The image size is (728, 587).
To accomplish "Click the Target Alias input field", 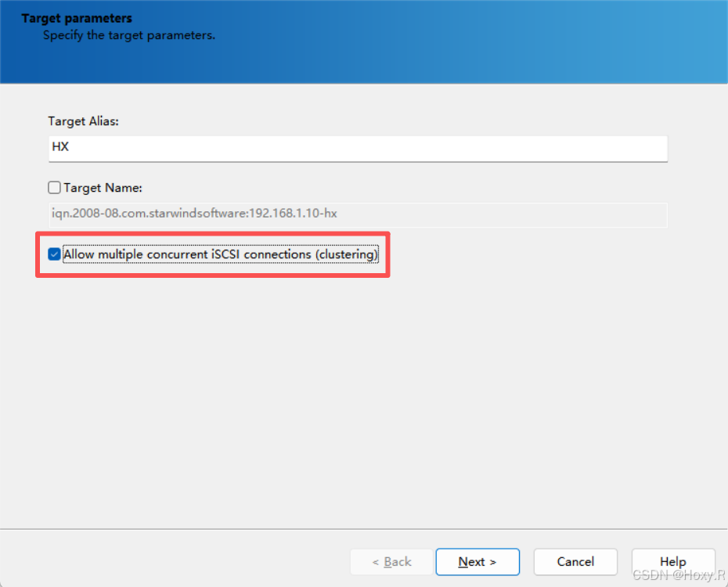I will coord(358,149).
